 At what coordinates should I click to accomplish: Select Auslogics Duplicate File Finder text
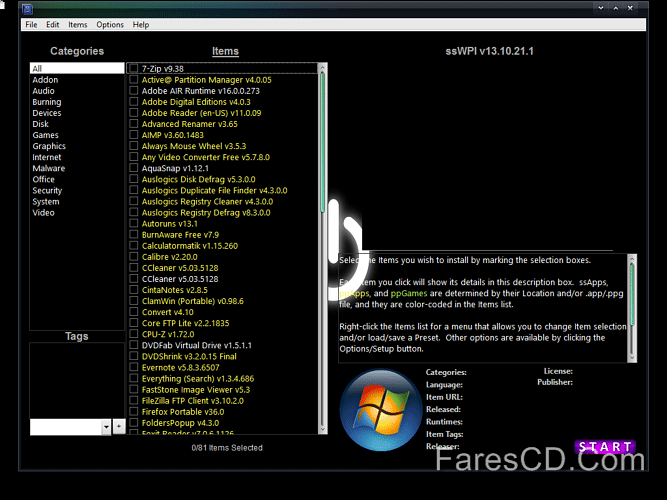point(214,190)
